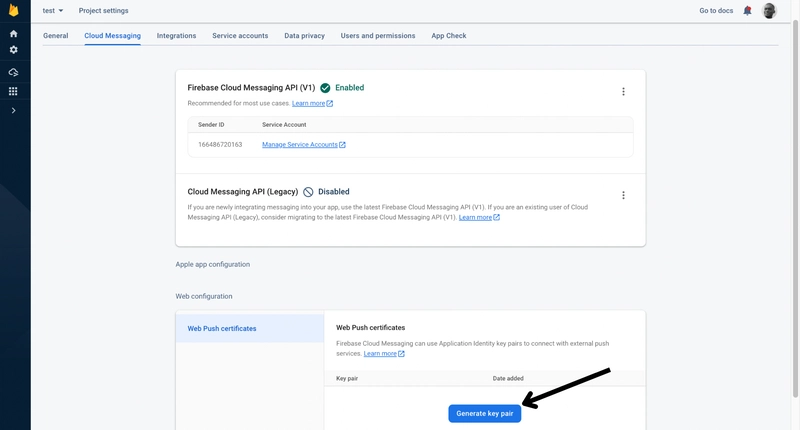Click the Sender ID column header
The height and width of the screenshot is (430, 800).
click(x=211, y=125)
